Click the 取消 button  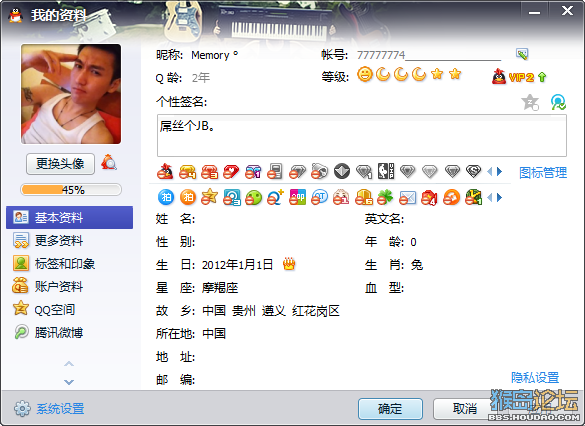pos(465,409)
